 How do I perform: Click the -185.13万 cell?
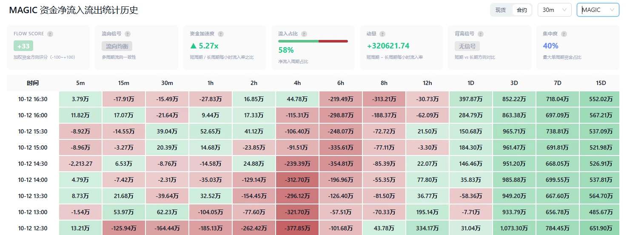[x=211, y=228]
